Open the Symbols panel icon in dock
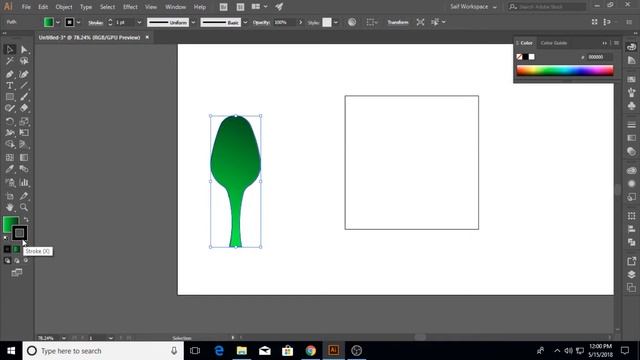Viewport: 640px width, 360px height. click(x=631, y=106)
